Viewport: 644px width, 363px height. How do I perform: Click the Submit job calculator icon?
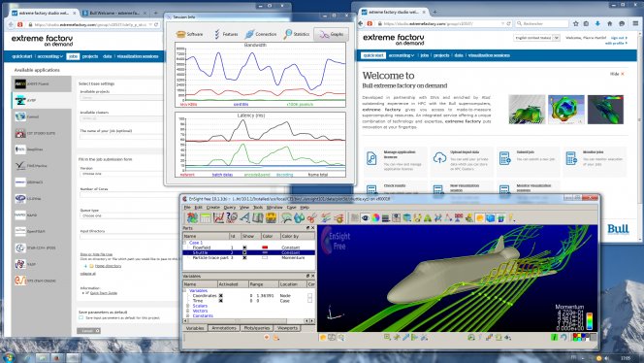coord(504,158)
